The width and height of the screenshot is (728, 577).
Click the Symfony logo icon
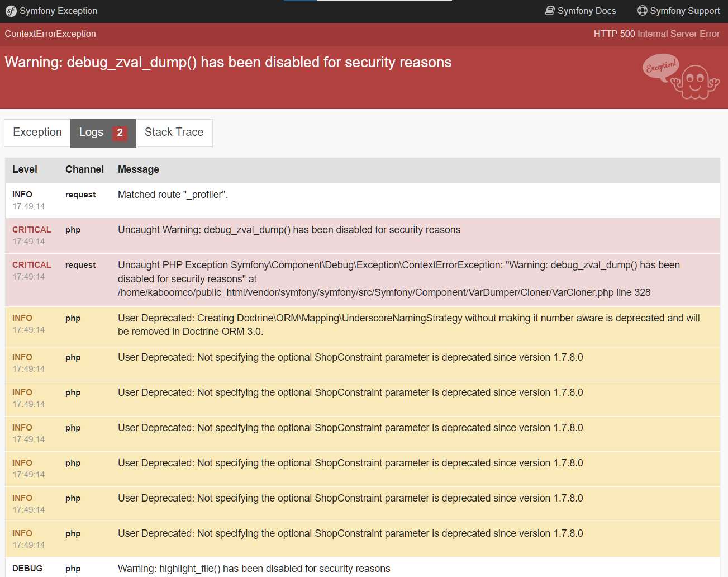11,11
